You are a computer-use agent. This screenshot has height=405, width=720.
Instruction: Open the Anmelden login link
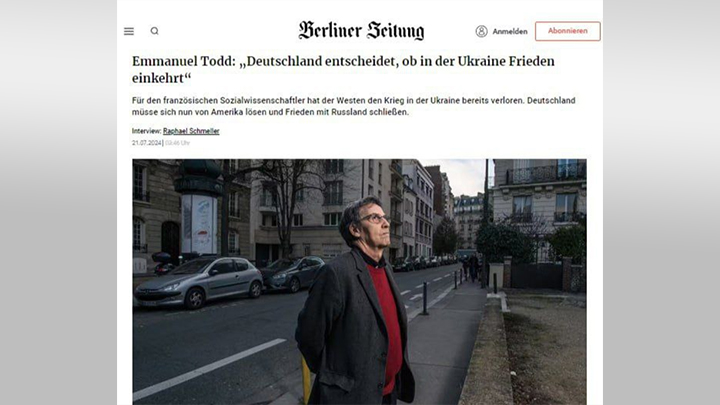click(510, 31)
